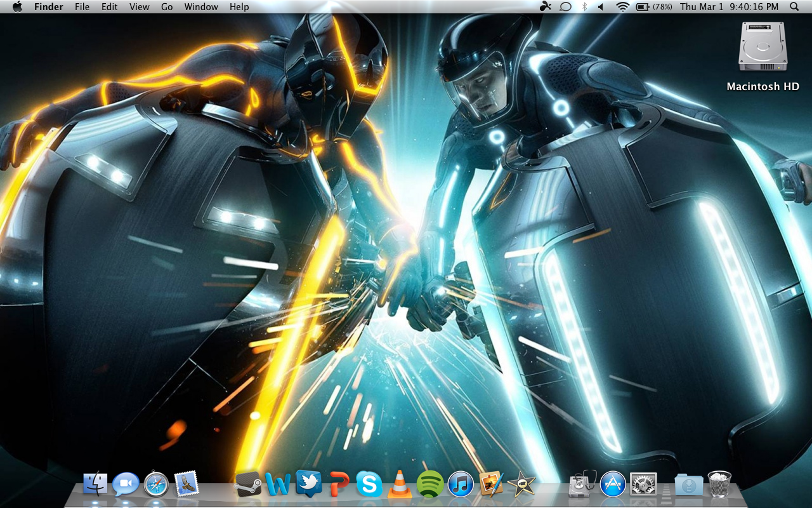Open the Wi-Fi status menu
Screen dimensions: 812x508
click(623, 6)
